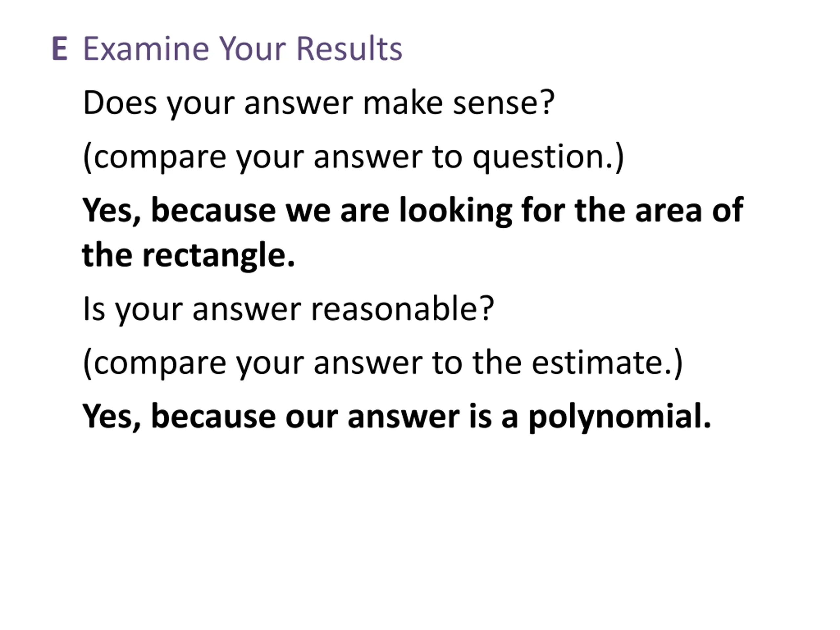Click the word 'reasonable?'
The width and height of the screenshot is (840, 630).
point(403,309)
